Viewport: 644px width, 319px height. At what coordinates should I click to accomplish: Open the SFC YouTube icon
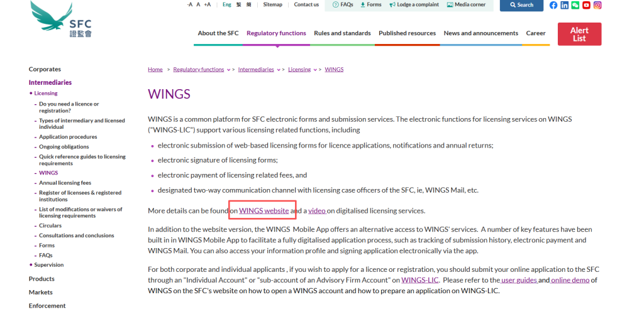click(x=586, y=5)
